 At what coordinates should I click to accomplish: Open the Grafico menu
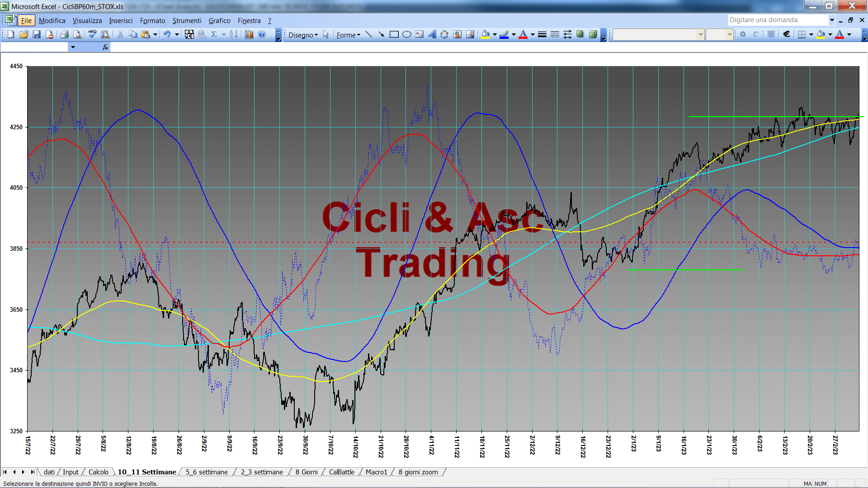click(219, 20)
